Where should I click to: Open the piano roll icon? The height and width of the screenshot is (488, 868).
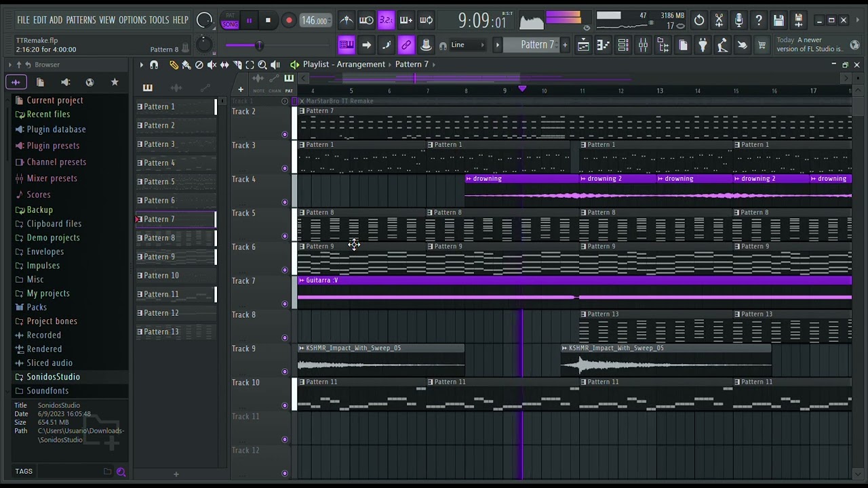(x=603, y=45)
